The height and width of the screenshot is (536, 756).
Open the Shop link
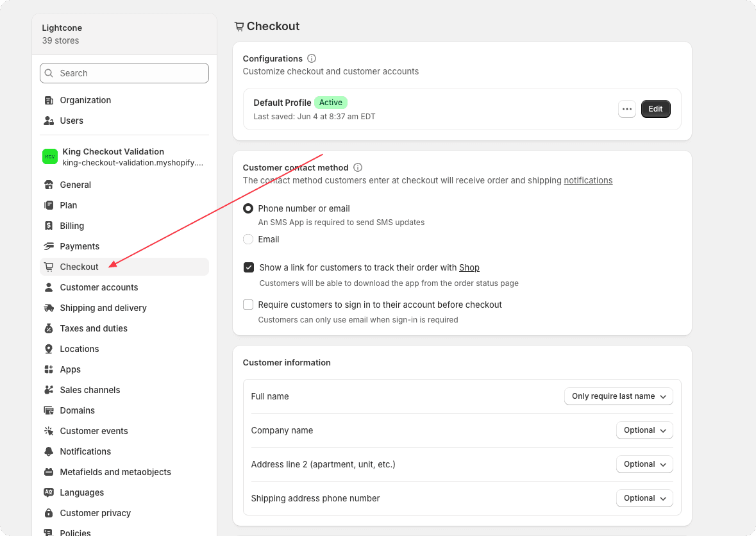click(x=469, y=267)
